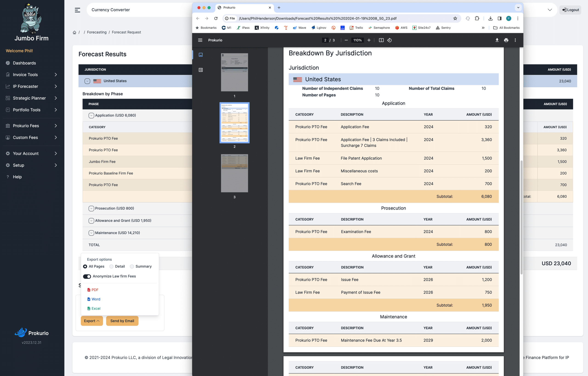This screenshot has width=588, height=376.
Task: Click the fit to page icon
Action: tap(381, 40)
